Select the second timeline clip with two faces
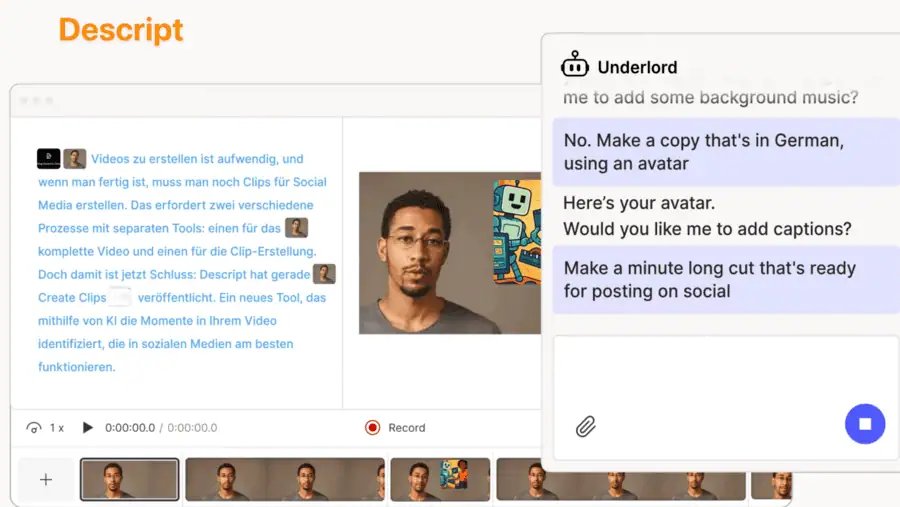The height and width of the screenshot is (507, 900). (x=285, y=479)
